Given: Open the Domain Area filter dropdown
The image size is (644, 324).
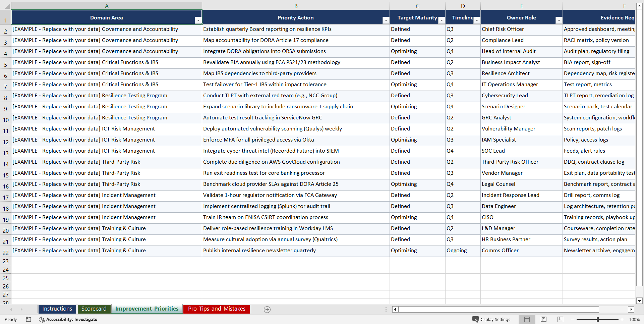Looking at the screenshot, I should click(198, 20).
